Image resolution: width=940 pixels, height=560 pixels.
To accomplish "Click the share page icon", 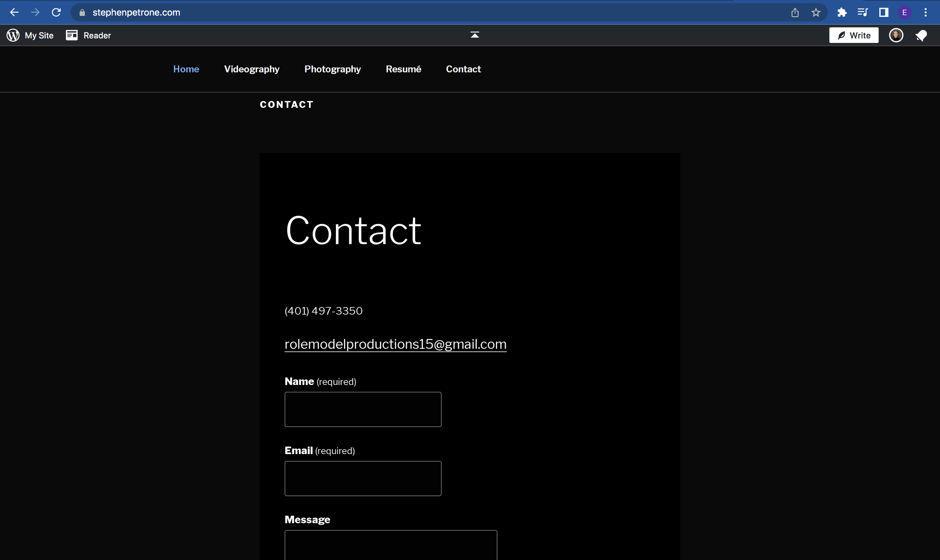I will click(795, 12).
